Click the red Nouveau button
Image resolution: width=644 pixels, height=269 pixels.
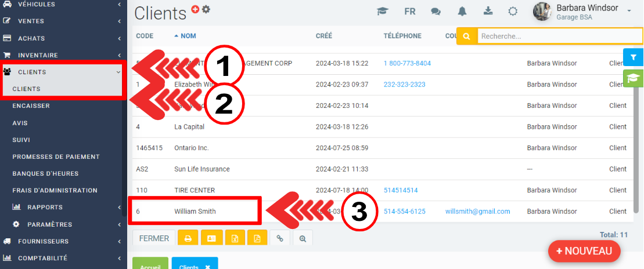point(584,251)
